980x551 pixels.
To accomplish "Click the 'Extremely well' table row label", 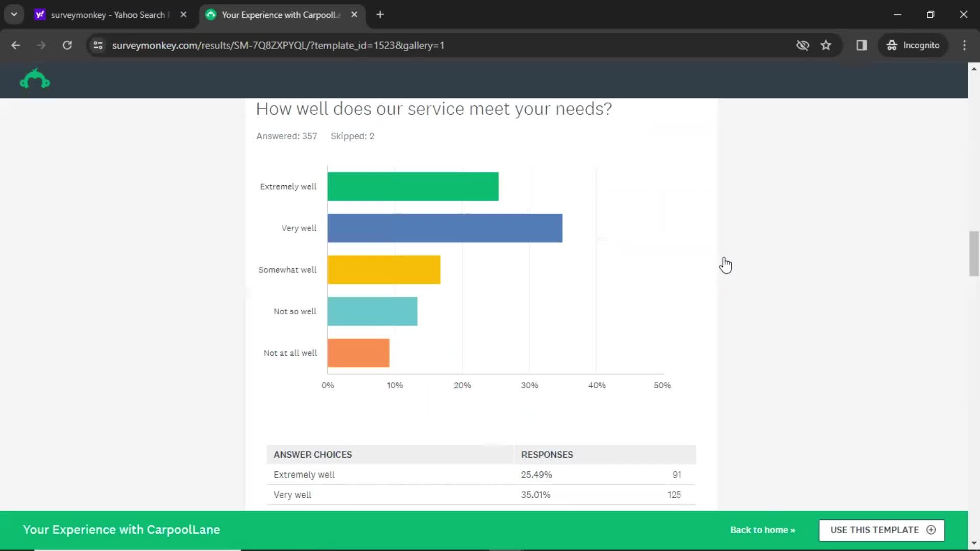I will pyautogui.click(x=304, y=474).
